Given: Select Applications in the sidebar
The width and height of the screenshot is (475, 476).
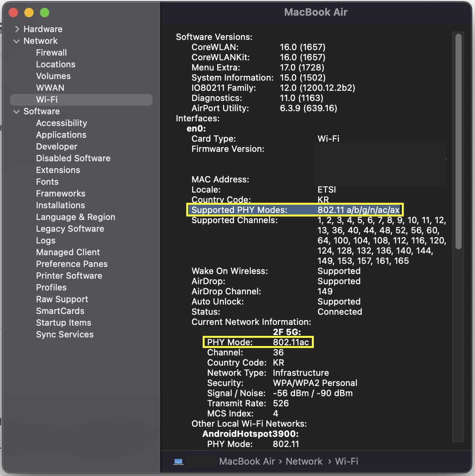Looking at the screenshot, I should point(61,135).
